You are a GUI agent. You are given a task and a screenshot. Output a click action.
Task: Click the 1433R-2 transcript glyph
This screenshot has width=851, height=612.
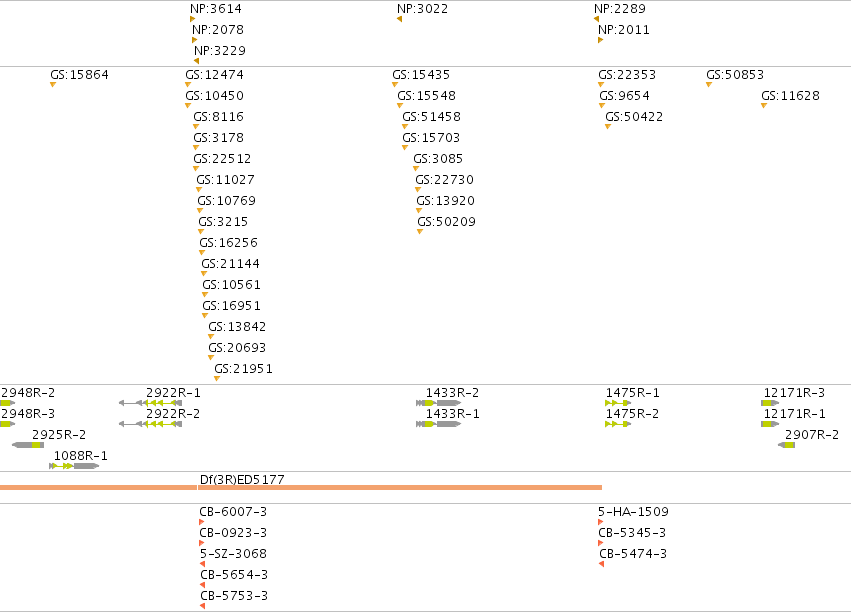[439, 403]
